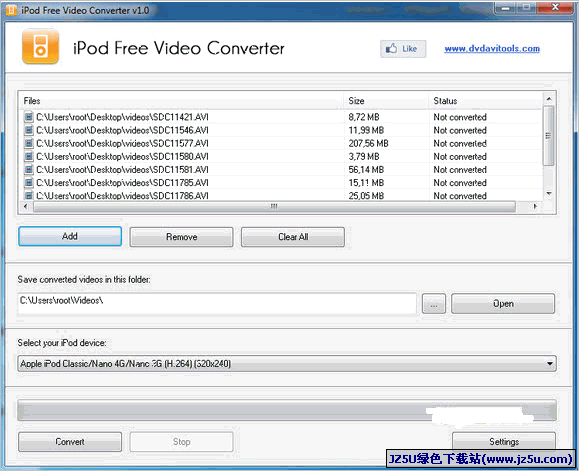Viewport: 579px width, 471px height.
Task: Click the Open folder button
Action: point(503,304)
